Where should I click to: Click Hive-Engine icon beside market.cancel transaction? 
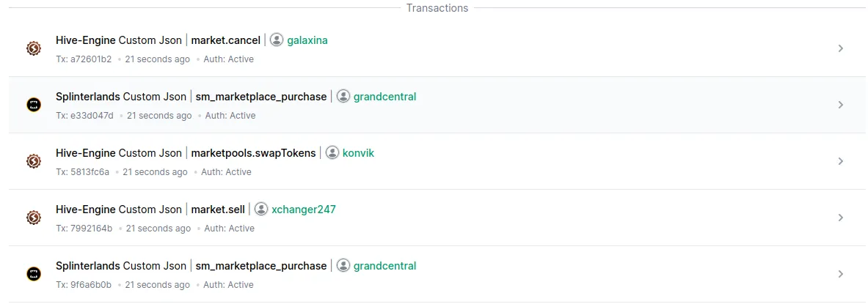[34, 48]
